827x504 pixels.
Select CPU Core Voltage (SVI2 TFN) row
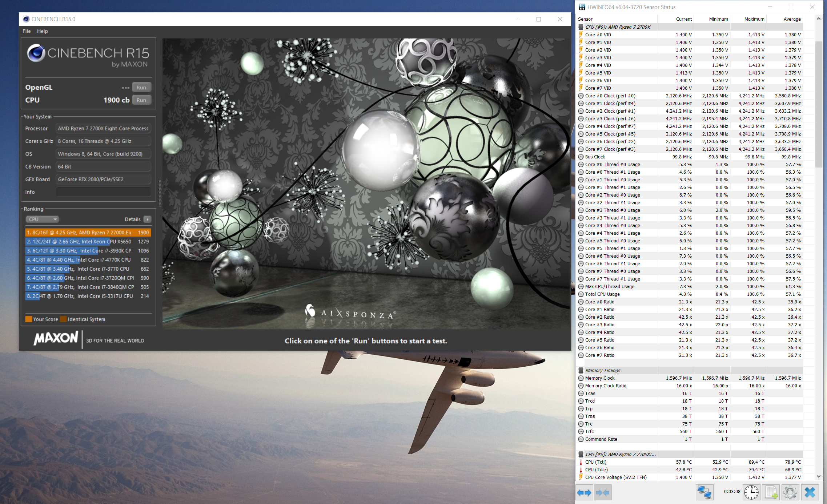point(690,477)
